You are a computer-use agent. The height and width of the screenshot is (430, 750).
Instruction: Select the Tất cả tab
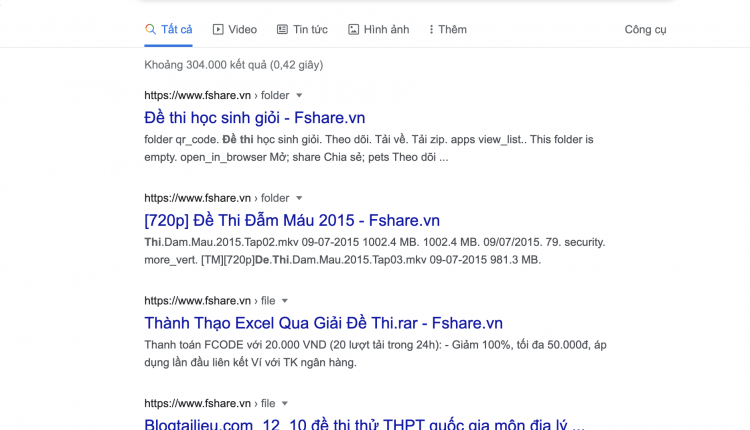point(168,30)
